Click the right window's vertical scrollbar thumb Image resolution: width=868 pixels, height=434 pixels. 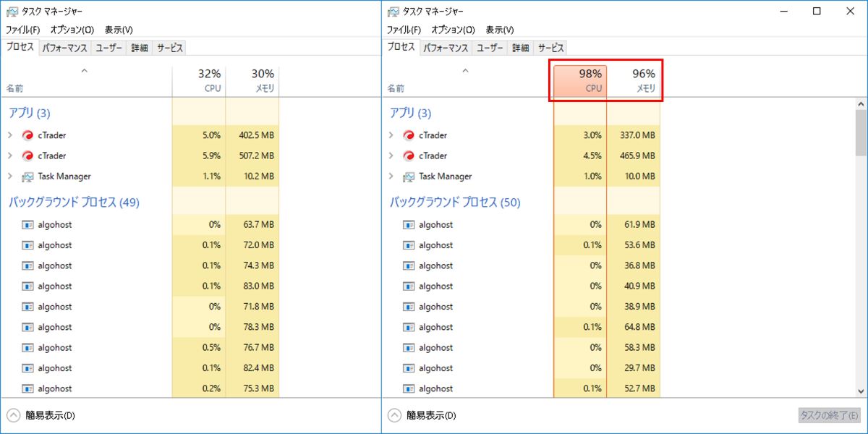(861, 133)
